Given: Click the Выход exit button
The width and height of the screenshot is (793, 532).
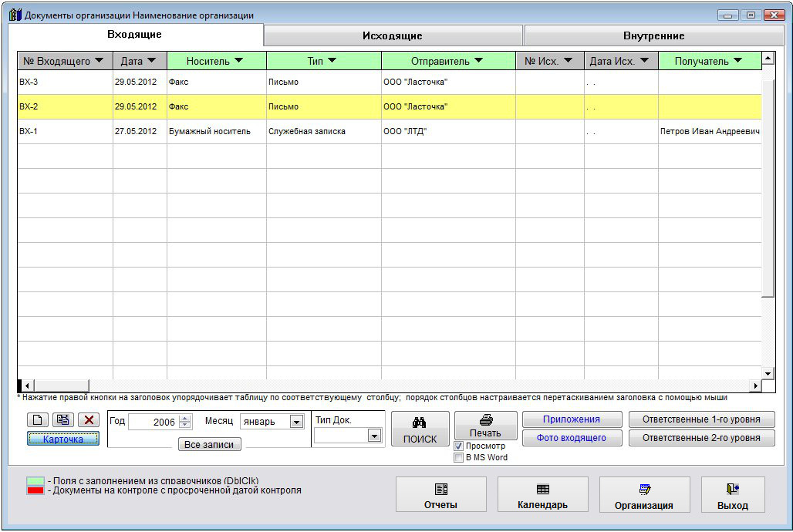Looking at the screenshot, I should click(x=732, y=494).
